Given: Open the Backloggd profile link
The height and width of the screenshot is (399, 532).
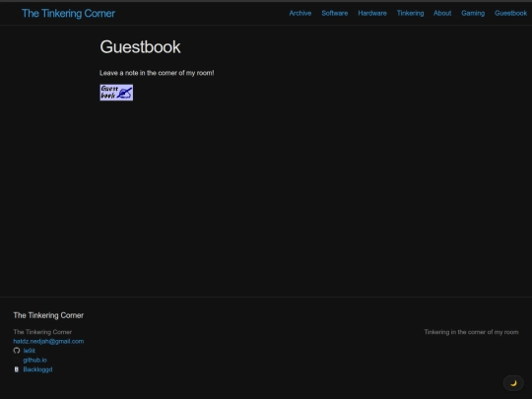Looking at the screenshot, I should (37, 369).
